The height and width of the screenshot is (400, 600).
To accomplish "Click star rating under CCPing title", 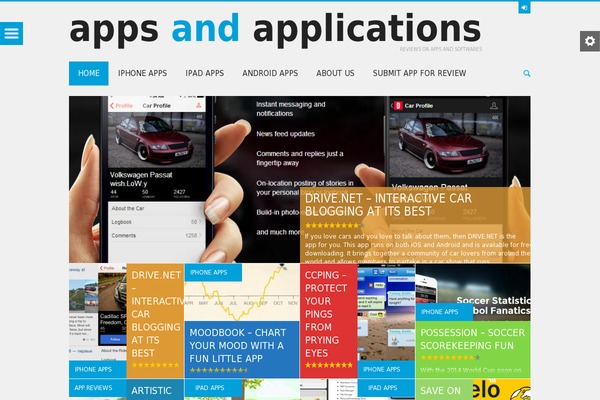I will [329, 365].
